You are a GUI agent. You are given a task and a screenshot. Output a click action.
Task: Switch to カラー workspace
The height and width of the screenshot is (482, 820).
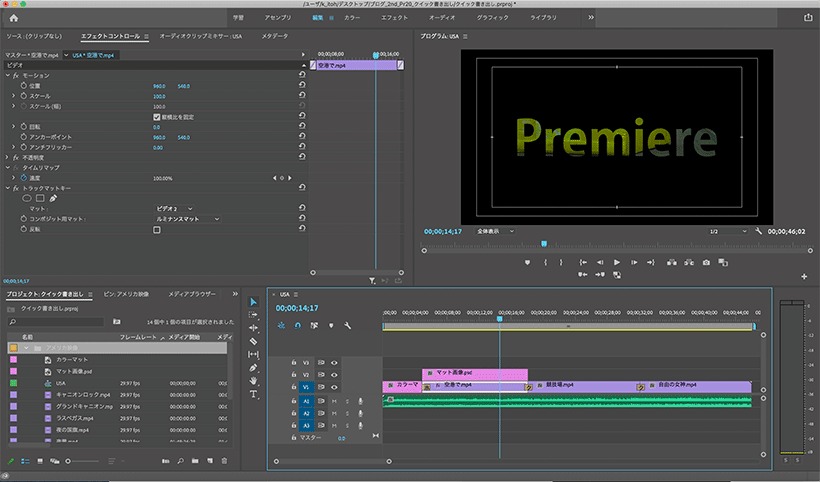[x=351, y=17]
